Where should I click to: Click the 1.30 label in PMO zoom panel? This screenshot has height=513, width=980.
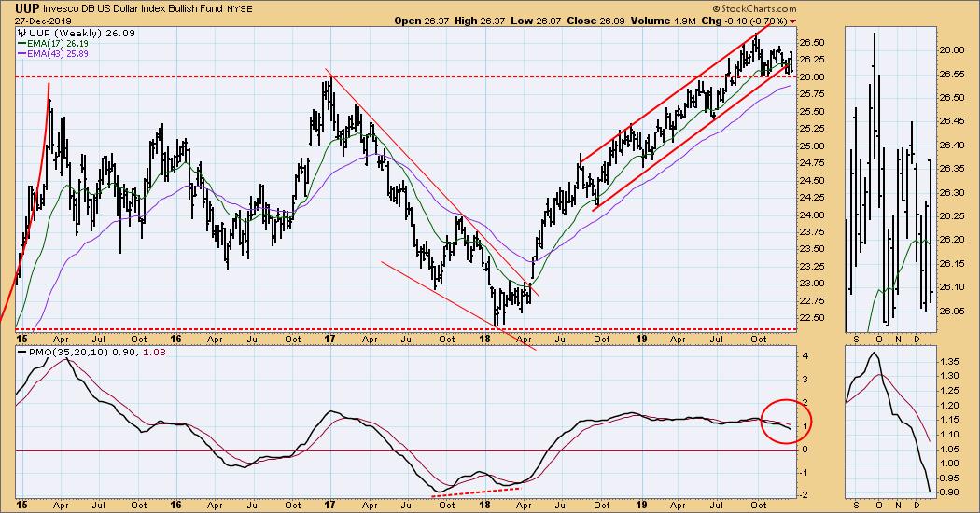pos(951,376)
